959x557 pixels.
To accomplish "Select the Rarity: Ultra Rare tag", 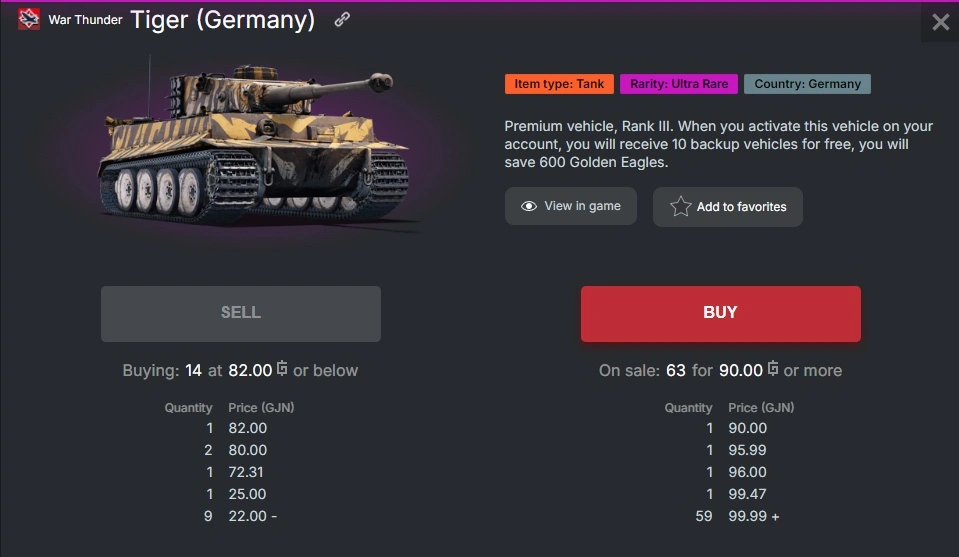I will (x=679, y=84).
